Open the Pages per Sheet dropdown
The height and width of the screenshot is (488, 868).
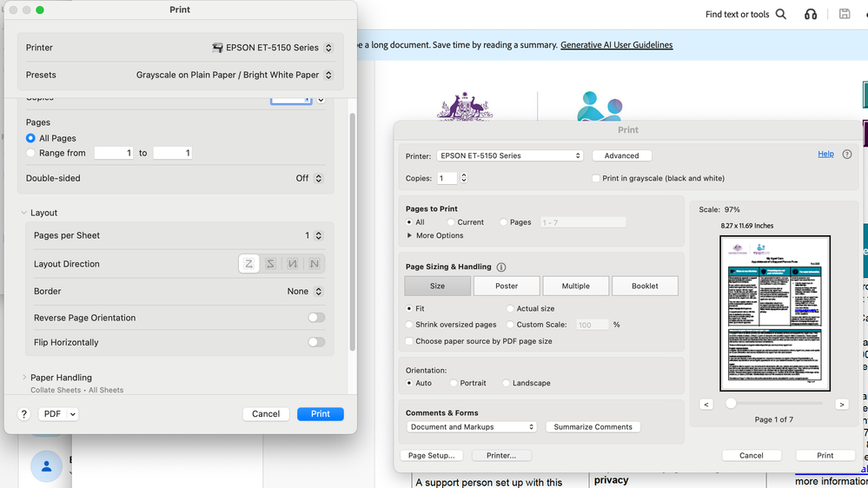pyautogui.click(x=318, y=235)
